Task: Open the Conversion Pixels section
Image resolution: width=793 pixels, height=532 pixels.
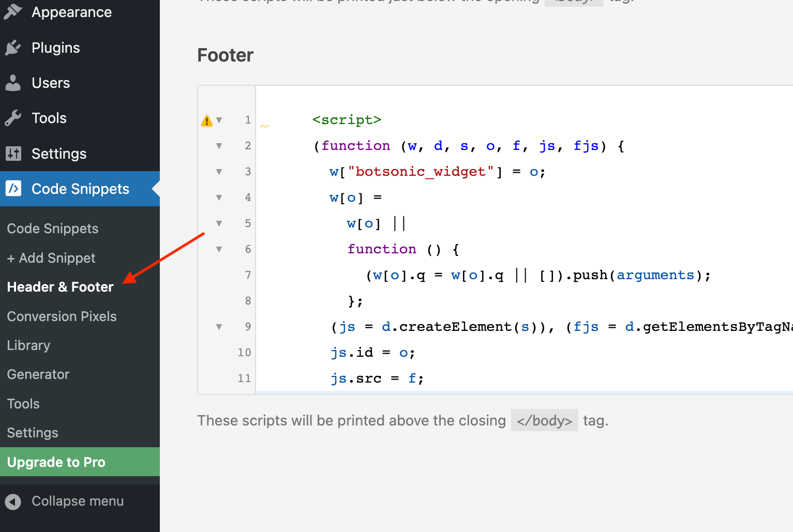Action: (x=62, y=316)
